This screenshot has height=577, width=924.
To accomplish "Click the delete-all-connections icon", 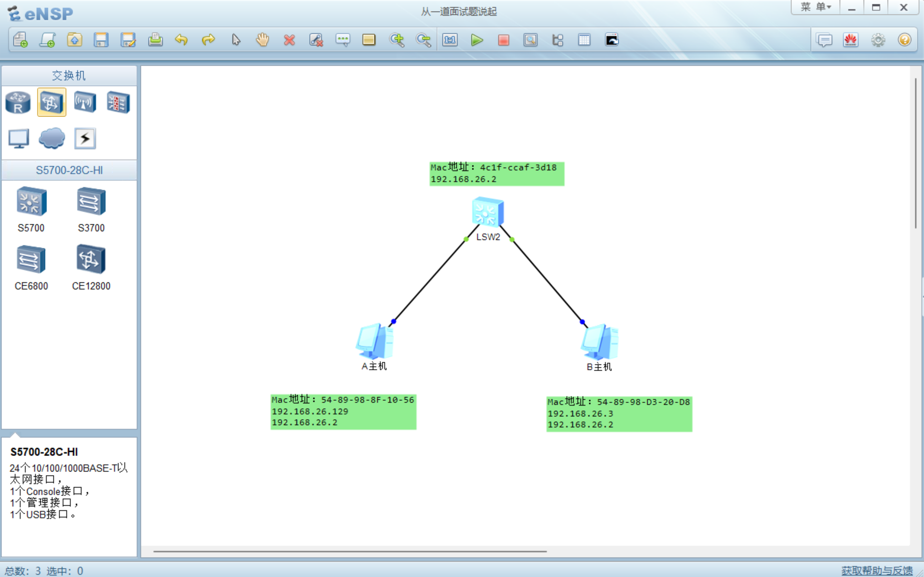I will point(316,40).
